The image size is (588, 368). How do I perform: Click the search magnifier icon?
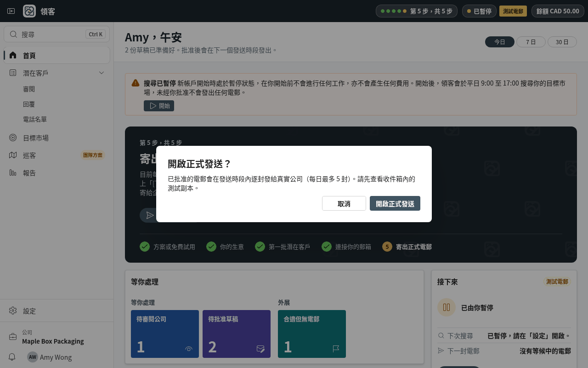(13, 34)
